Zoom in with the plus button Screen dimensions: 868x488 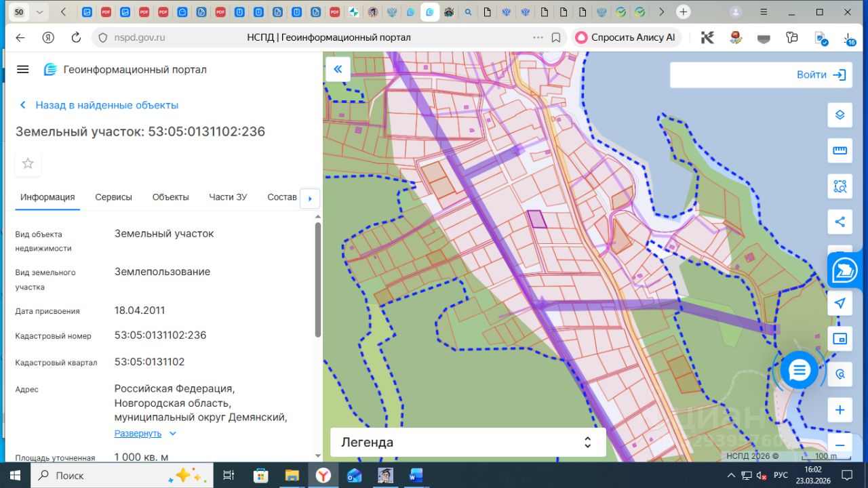840,410
